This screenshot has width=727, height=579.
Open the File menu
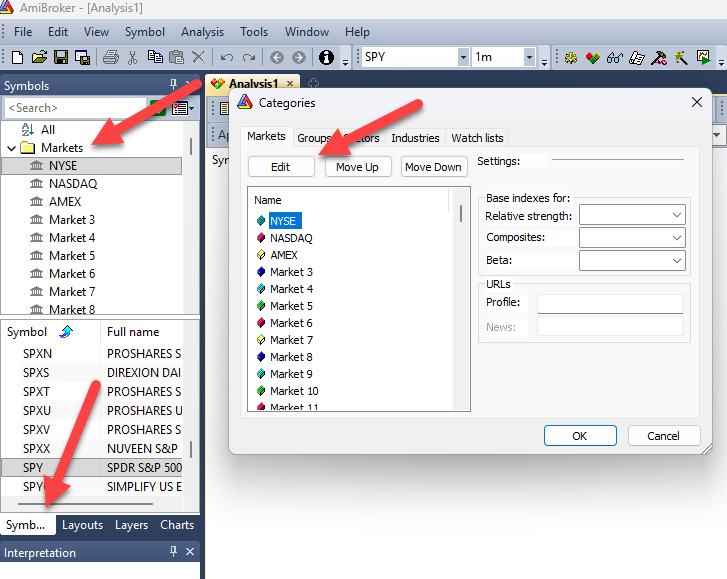point(23,32)
